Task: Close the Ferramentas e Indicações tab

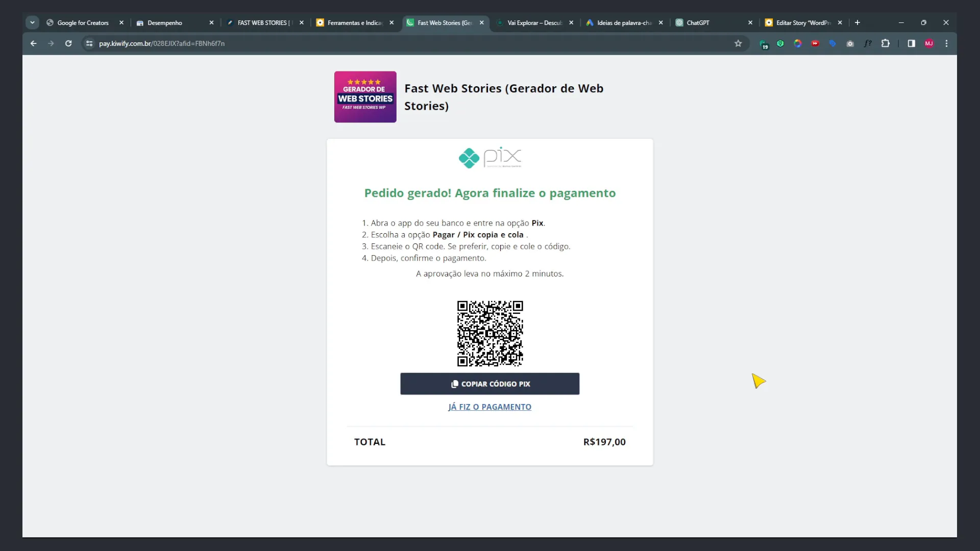Action: pos(391,22)
